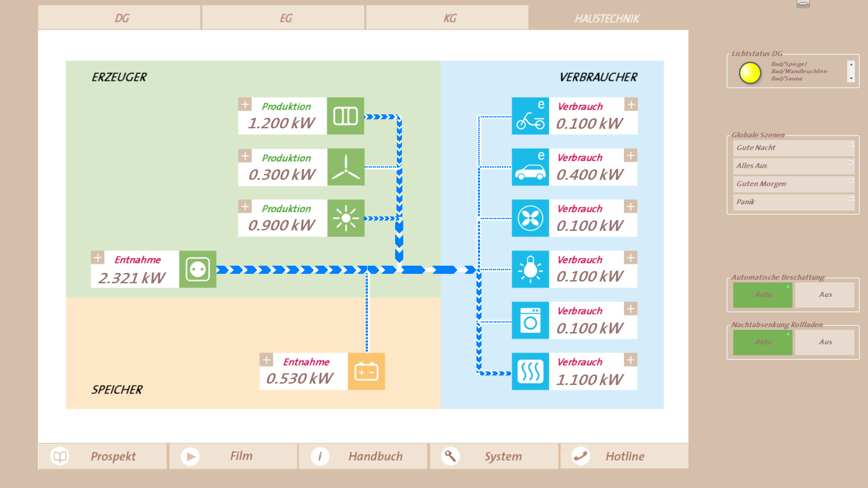This screenshot has height=488, width=868.
Task: Set Automatische Beschattung to Aus
Action: (825, 295)
